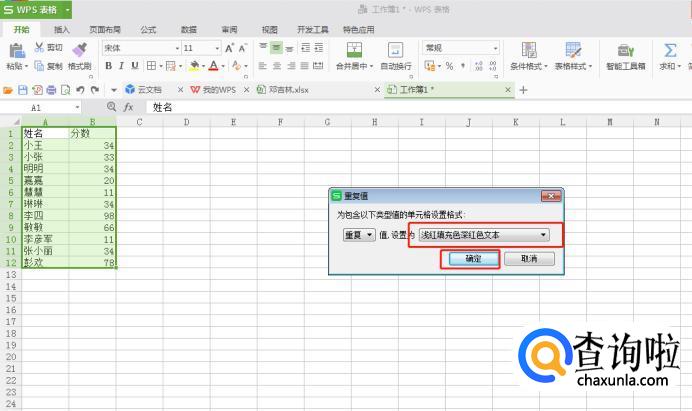Viewport: 692px width, 411px height.
Task: Click the currency format icon
Action: tap(430, 66)
